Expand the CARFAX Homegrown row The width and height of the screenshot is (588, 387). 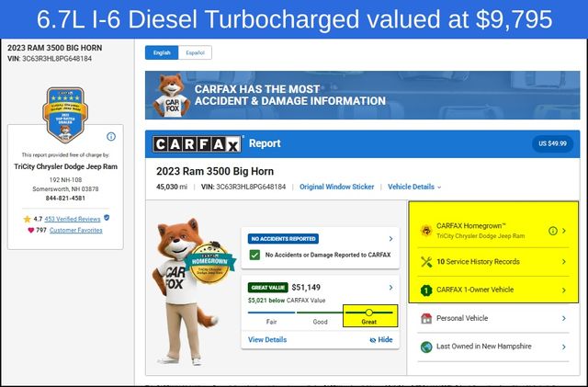point(564,231)
